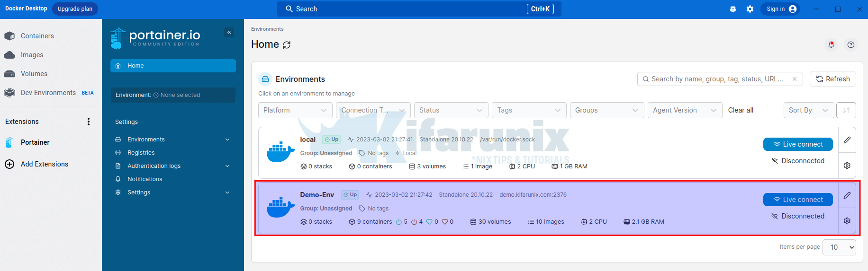868x271 pixels.
Task: Click the environment search input field
Action: coord(716,79)
